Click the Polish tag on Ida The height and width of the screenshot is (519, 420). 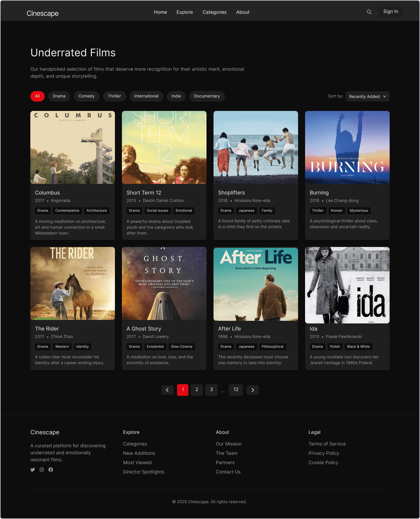pos(335,347)
